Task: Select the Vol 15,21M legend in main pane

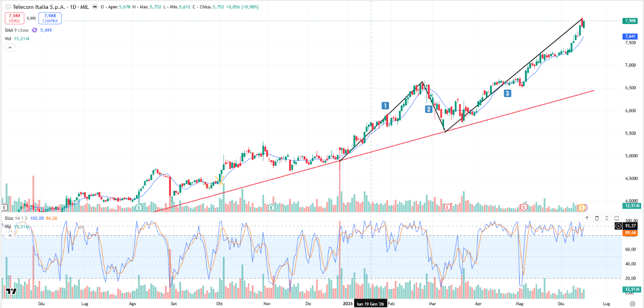Action: point(18,39)
